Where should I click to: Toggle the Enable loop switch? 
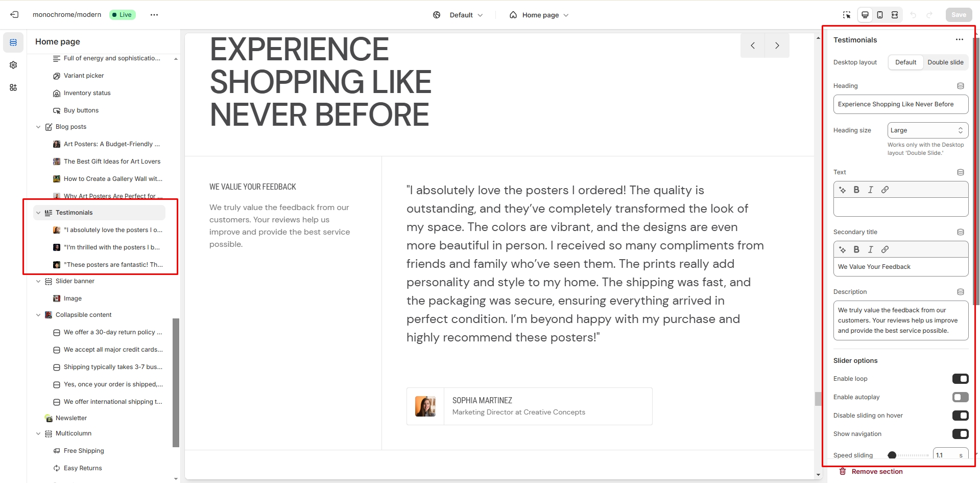tap(960, 379)
